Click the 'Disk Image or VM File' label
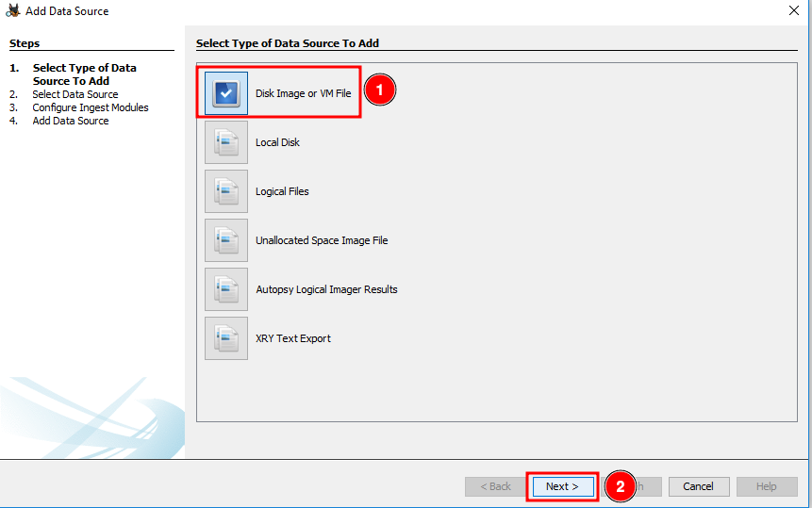Screen dimensions: 812x508 (303, 94)
